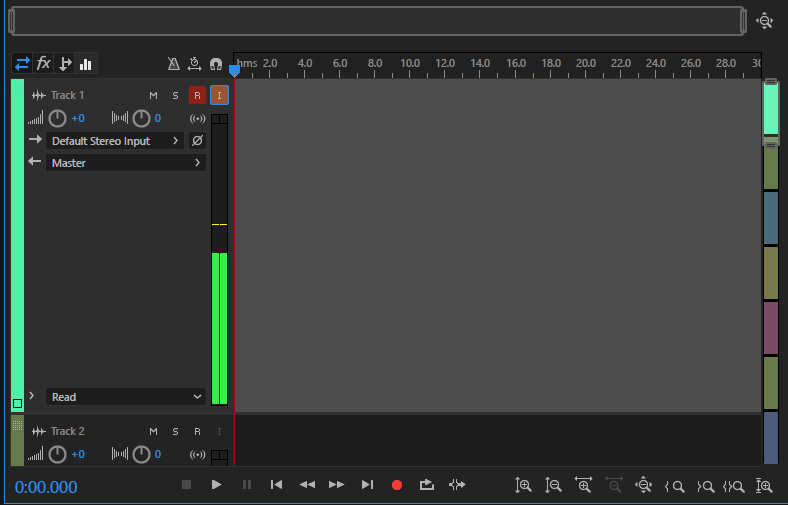Image resolution: width=788 pixels, height=505 pixels.
Task: Start playback with the Play button
Action: point(217,485)
